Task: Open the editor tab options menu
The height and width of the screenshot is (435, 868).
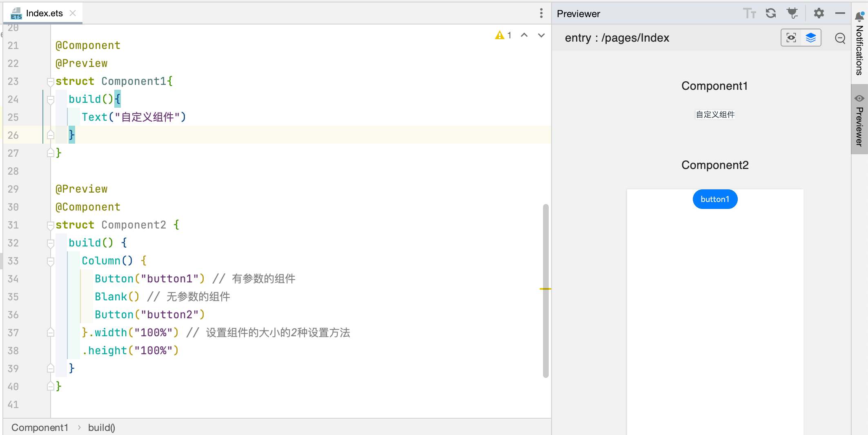Action: [x=541, y=13]
